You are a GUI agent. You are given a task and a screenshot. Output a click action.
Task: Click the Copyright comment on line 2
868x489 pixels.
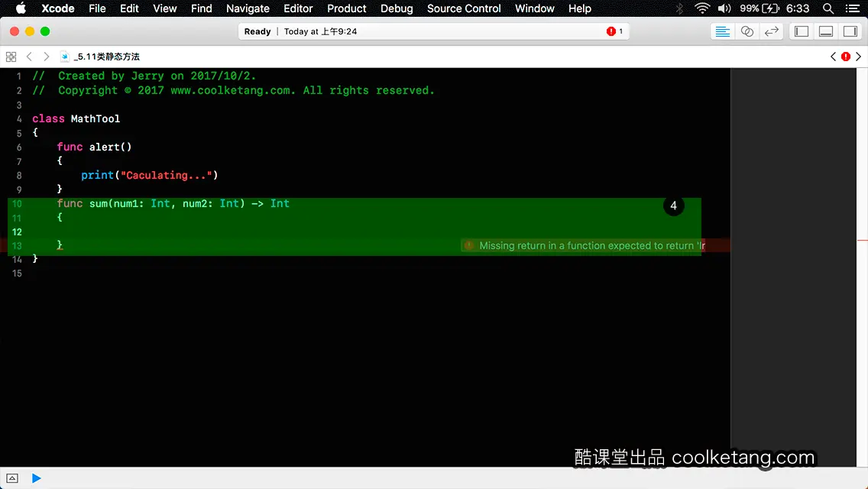coord(233,90)
